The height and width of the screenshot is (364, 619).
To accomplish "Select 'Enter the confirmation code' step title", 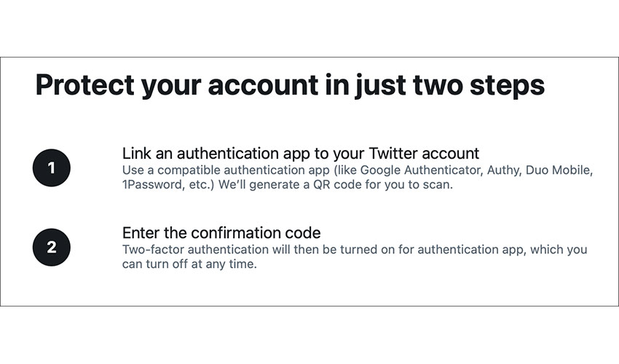I will pos(221,232).
